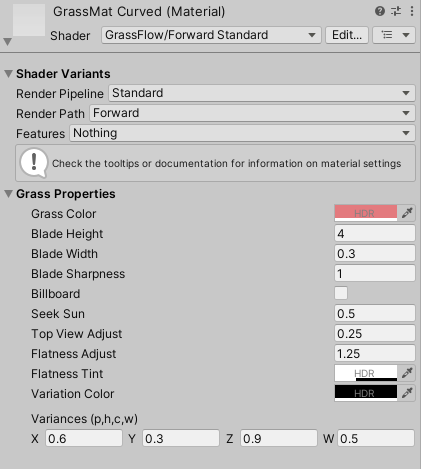Toggle the Billboard checkbox
Screen dimensions: 421x469
coord(341,293)
